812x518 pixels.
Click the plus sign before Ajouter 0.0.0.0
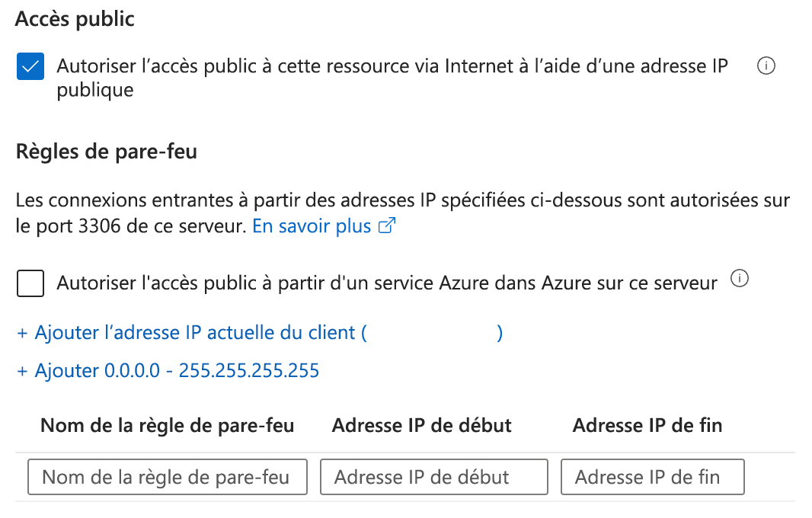(x=22, y=371)
